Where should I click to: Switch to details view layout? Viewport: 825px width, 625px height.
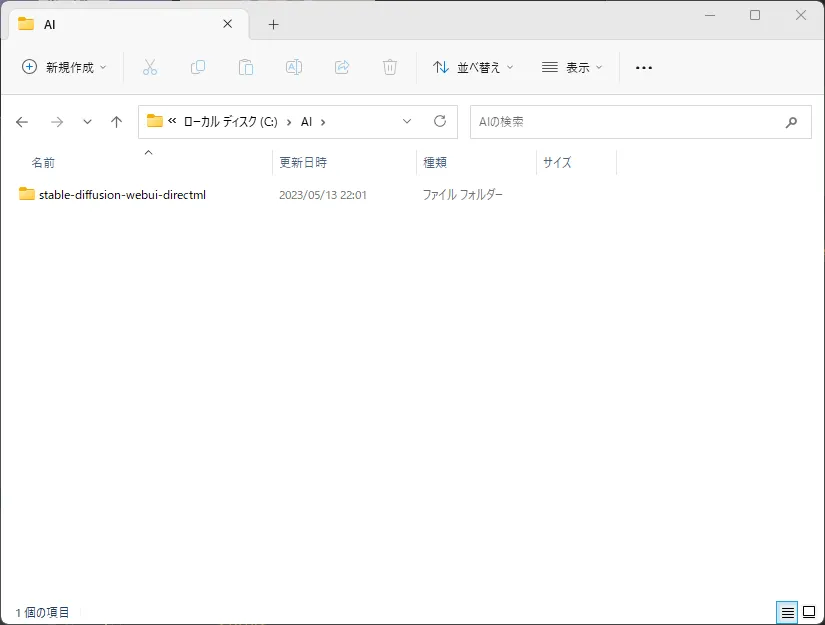tap(787, 612)
